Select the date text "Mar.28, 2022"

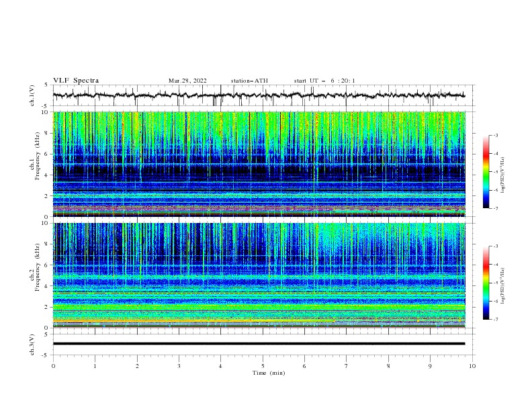tap(187, 81)
